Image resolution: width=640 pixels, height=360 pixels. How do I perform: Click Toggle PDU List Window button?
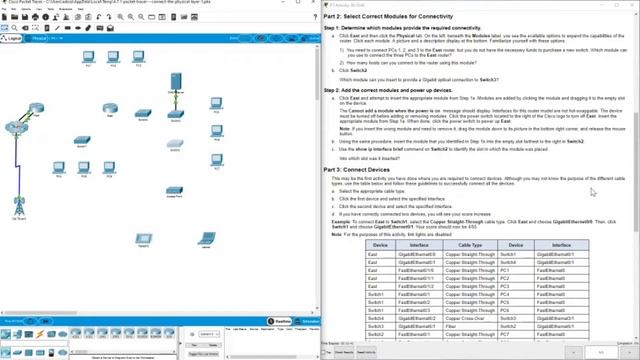203,354
